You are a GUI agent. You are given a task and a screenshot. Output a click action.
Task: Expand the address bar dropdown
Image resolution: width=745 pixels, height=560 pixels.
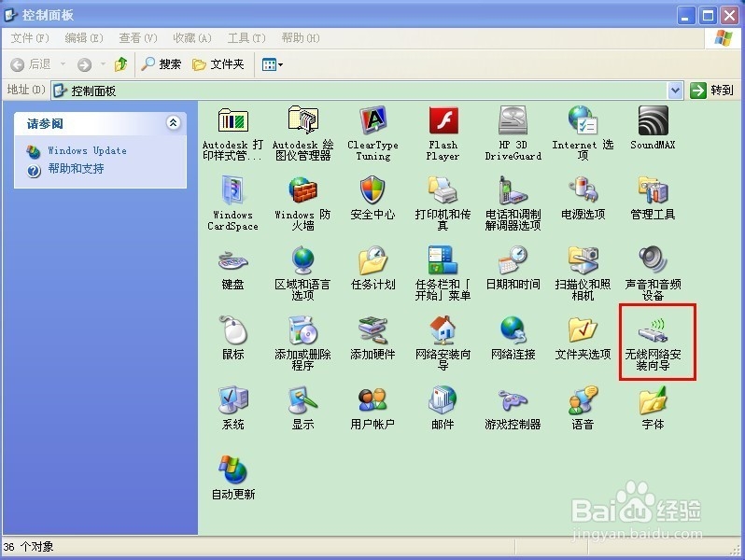[675, 91]
